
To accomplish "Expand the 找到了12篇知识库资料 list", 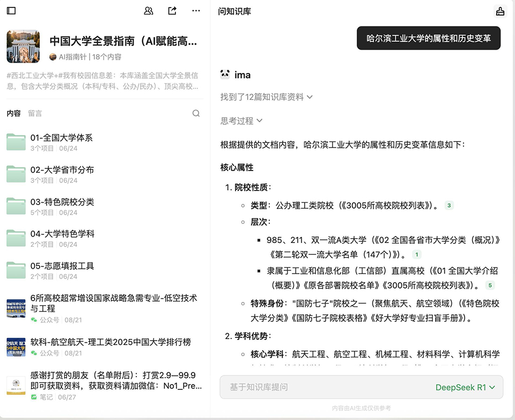I will coord(266,97).
